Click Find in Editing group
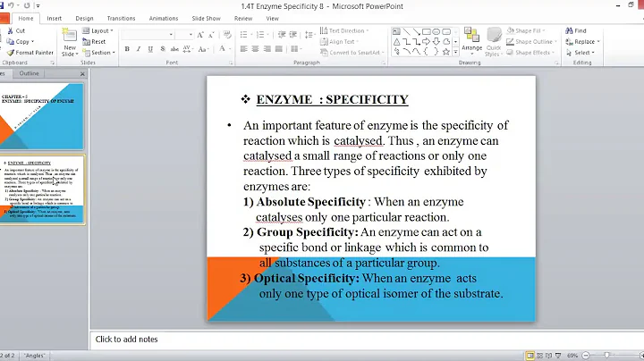This screenshot has width=644, height=361. click(x=576, y=30)
